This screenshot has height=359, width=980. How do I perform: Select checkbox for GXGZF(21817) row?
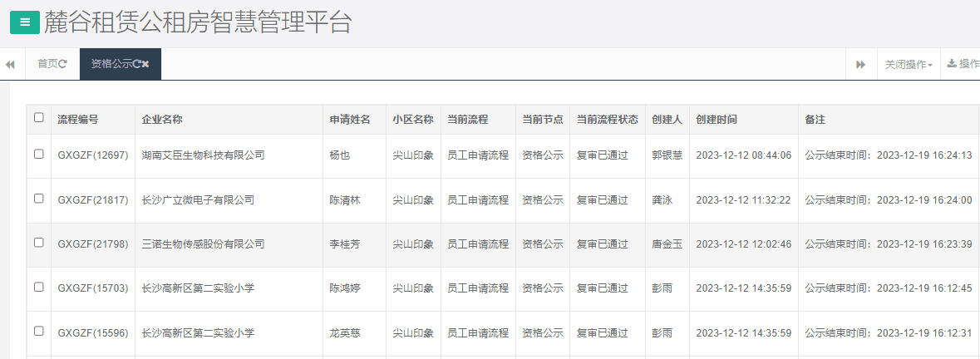click(39, 199)
